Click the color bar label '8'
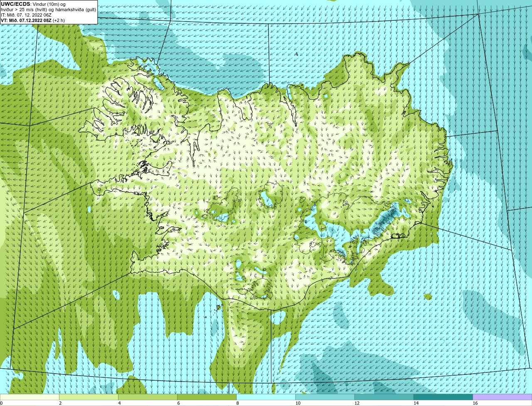532x406 pixels. [237, 403]
